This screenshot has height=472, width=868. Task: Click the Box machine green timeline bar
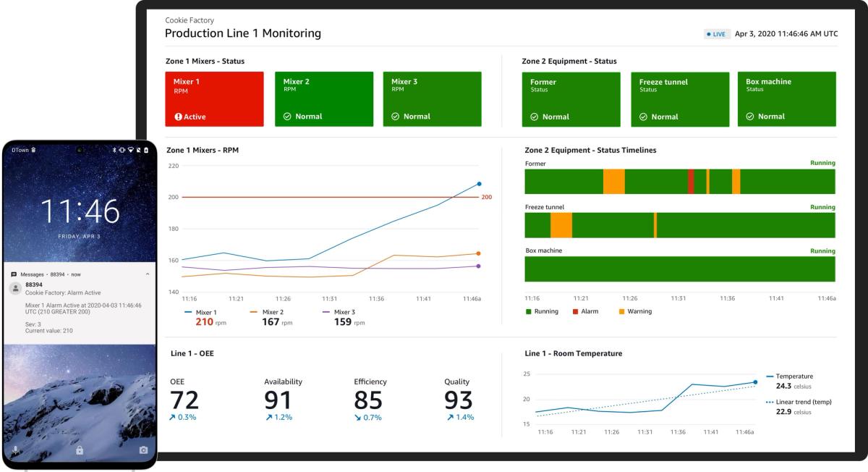[x=680, y=269]
